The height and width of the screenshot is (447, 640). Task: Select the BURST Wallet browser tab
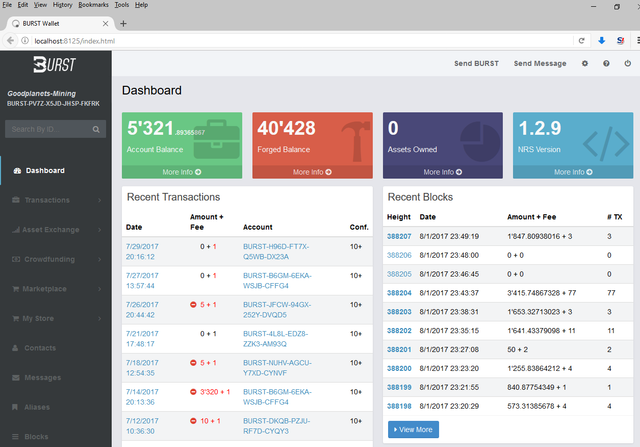point(60,24)
